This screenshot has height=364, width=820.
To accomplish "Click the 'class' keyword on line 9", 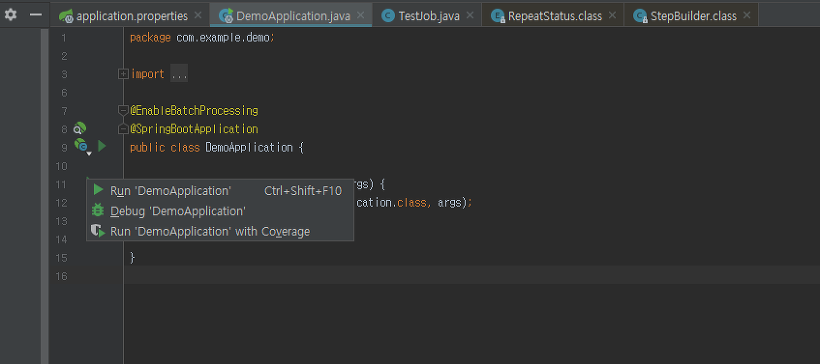I will tap(185, 147).
